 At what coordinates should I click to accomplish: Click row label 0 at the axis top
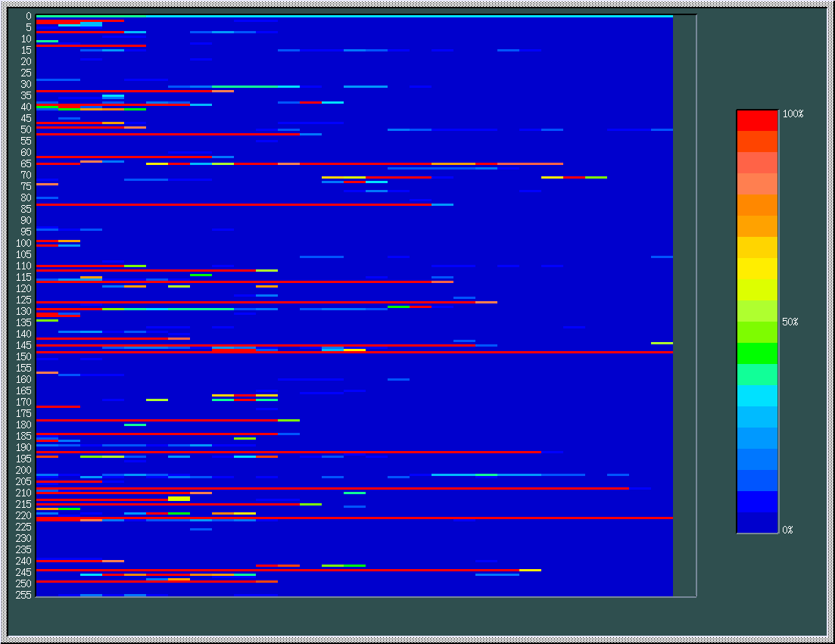coord(28,16)
